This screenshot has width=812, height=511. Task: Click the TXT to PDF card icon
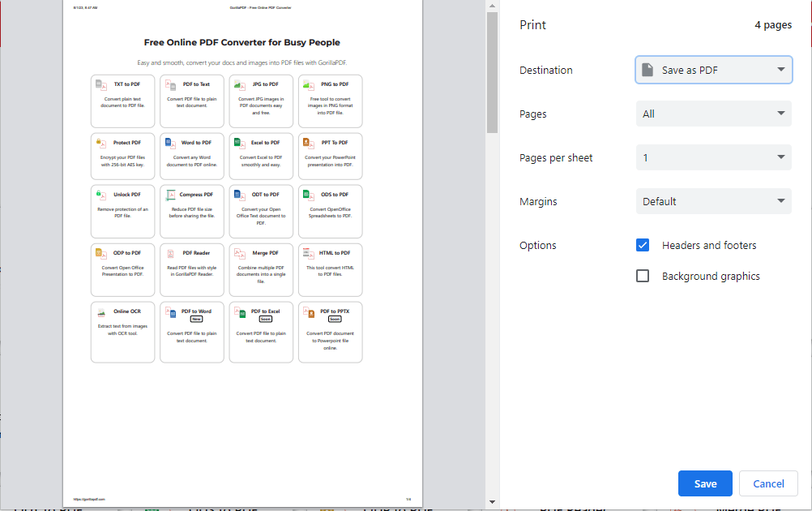click(x=101, y=85)
